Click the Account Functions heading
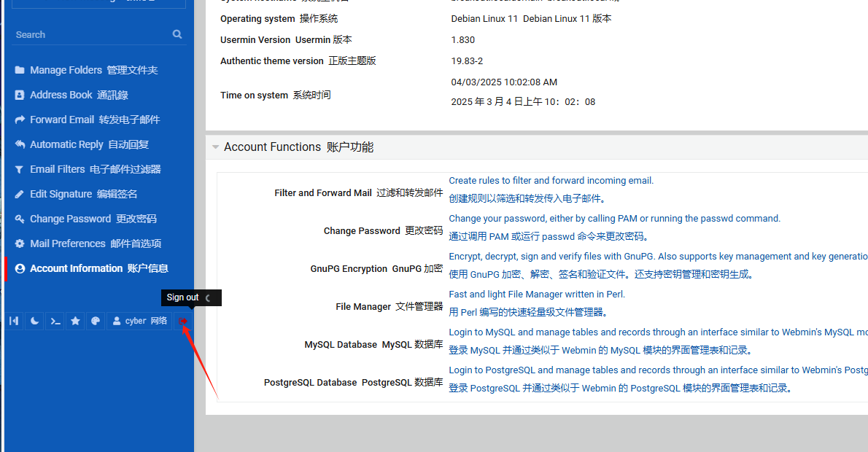The width and height of the screenshot is (868, 452). (x=298, y=147)
